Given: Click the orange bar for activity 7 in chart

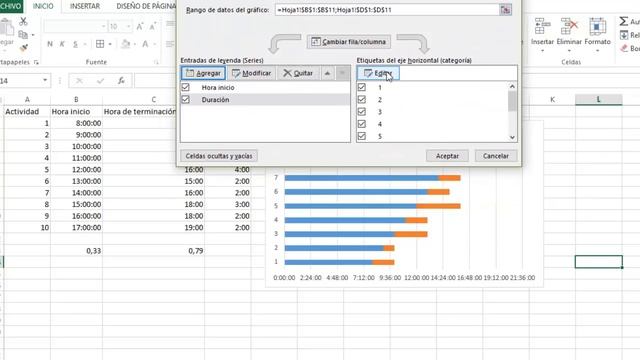Looking at the screenshot, I should [x=449, y=178].
